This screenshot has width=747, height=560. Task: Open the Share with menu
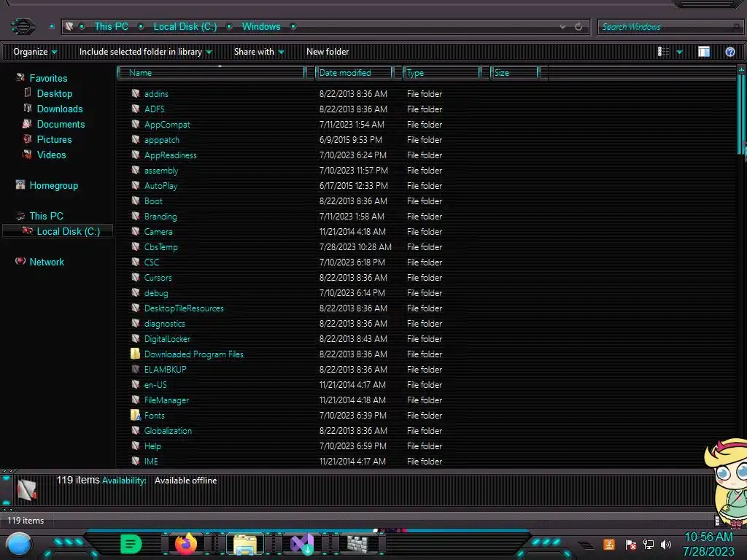259,52
